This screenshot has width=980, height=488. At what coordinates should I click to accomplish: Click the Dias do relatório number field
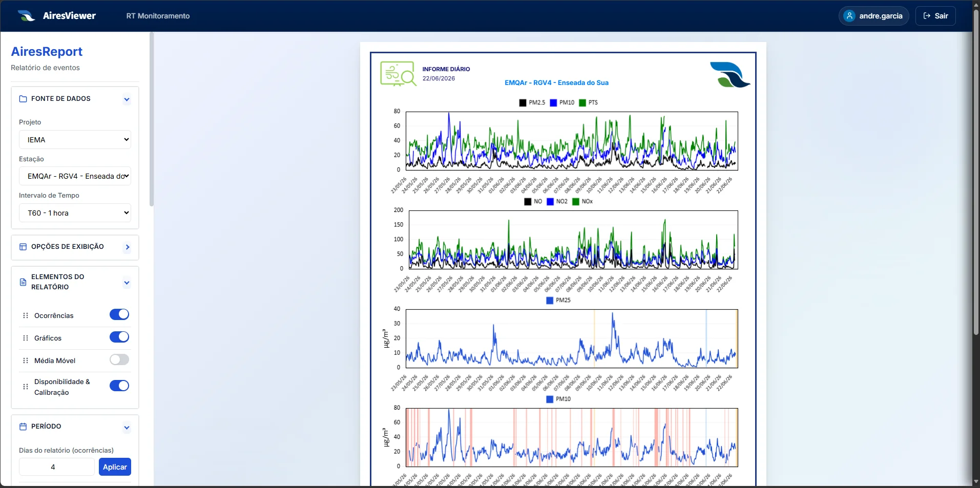click(56, 467)
